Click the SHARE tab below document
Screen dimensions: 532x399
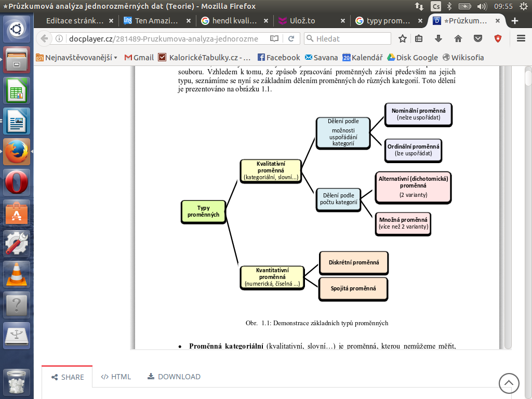click(x=68, y=377)
